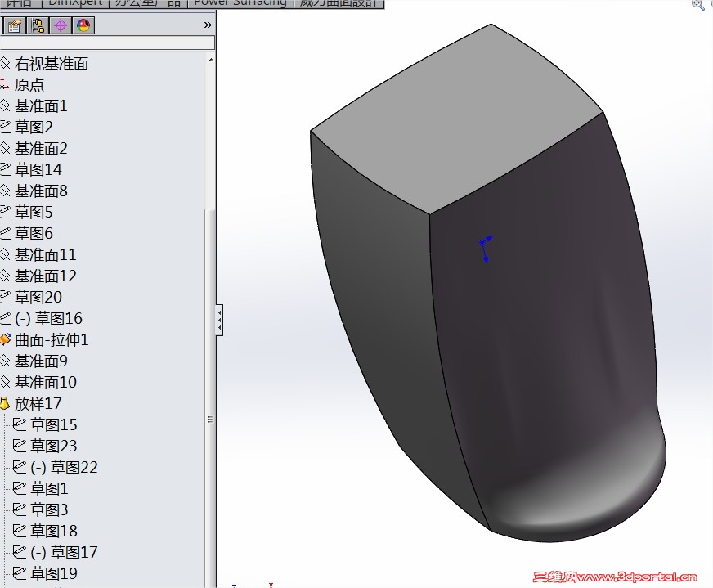Click the loft icon beside 放样17

pyautogui.click(x=5, y=403)
